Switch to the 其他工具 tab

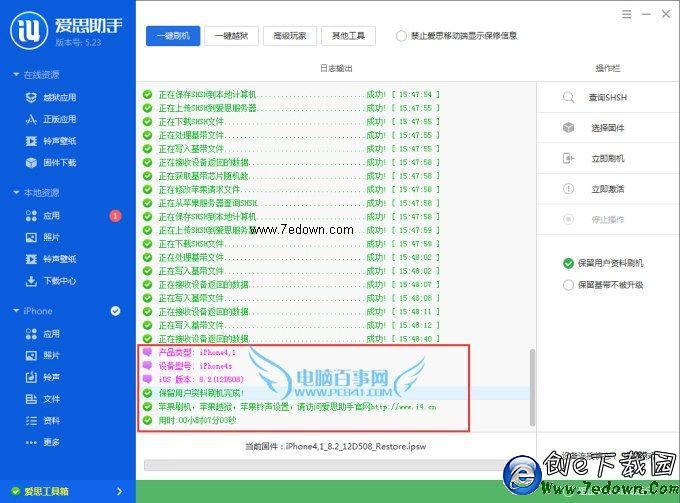point(348,36)
